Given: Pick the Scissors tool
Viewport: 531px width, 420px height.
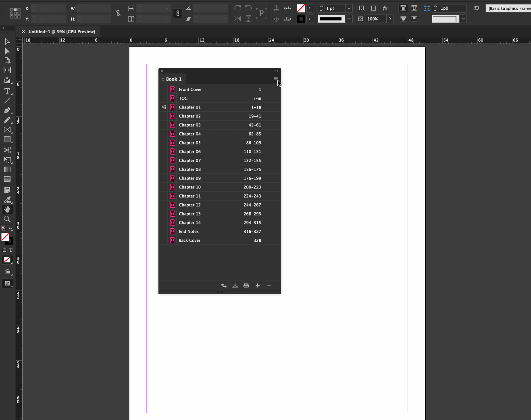Looking at the screenshot, I should (7, 150).
